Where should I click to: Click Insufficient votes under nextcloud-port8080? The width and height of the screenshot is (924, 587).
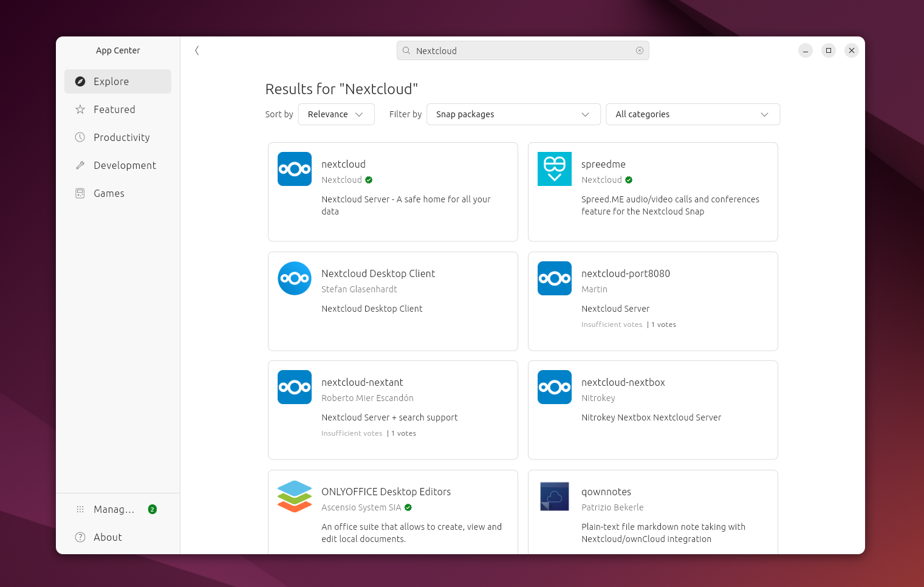pos(612,324)
